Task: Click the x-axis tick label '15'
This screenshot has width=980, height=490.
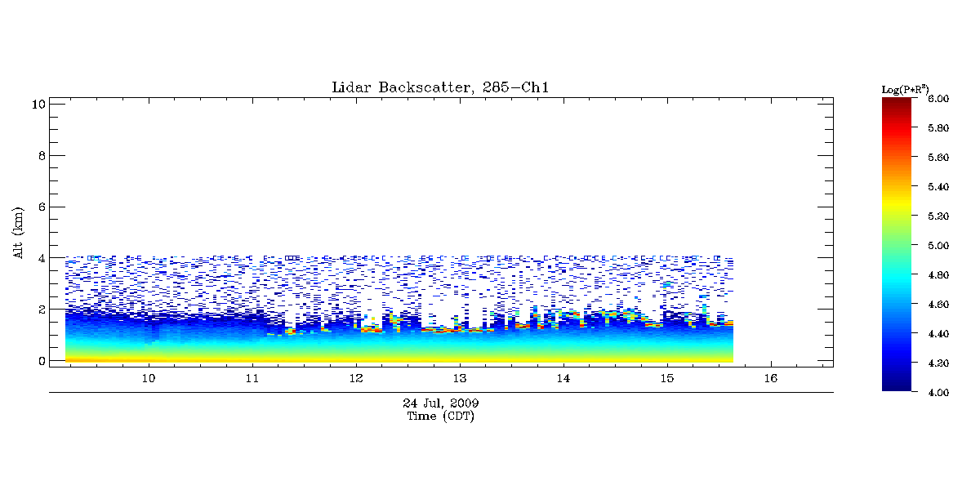Action: [666, 379]
